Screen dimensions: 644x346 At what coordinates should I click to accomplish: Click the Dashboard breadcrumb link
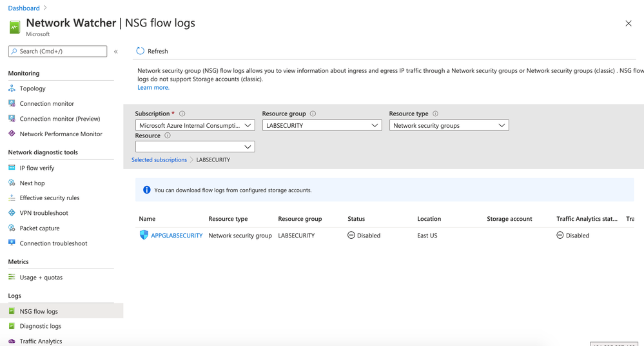coord(24,8)
